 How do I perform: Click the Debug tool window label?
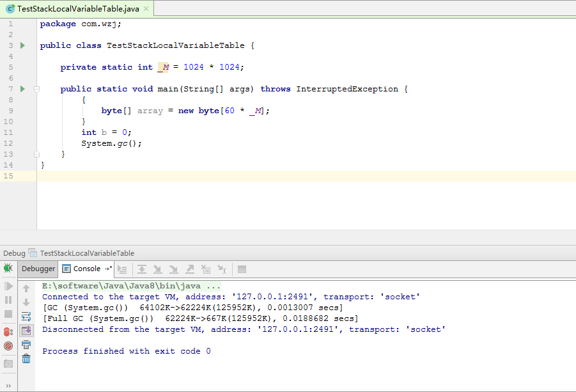tap(14, 253)
